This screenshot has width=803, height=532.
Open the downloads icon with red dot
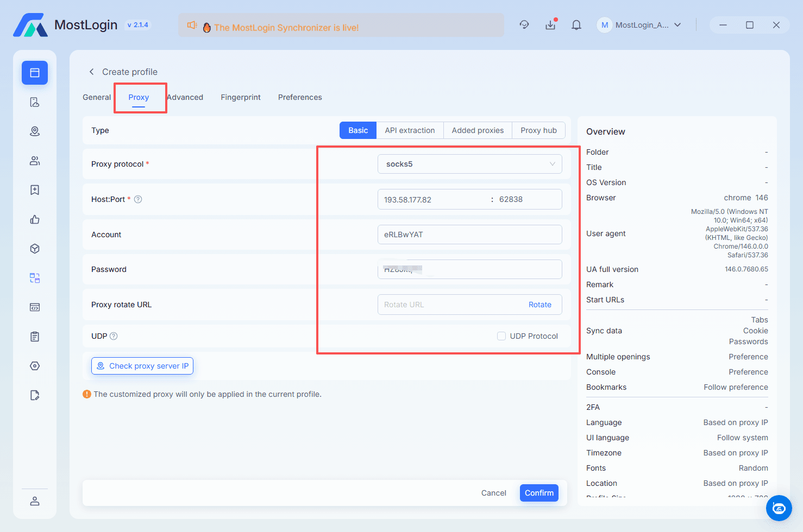(551, 25)
